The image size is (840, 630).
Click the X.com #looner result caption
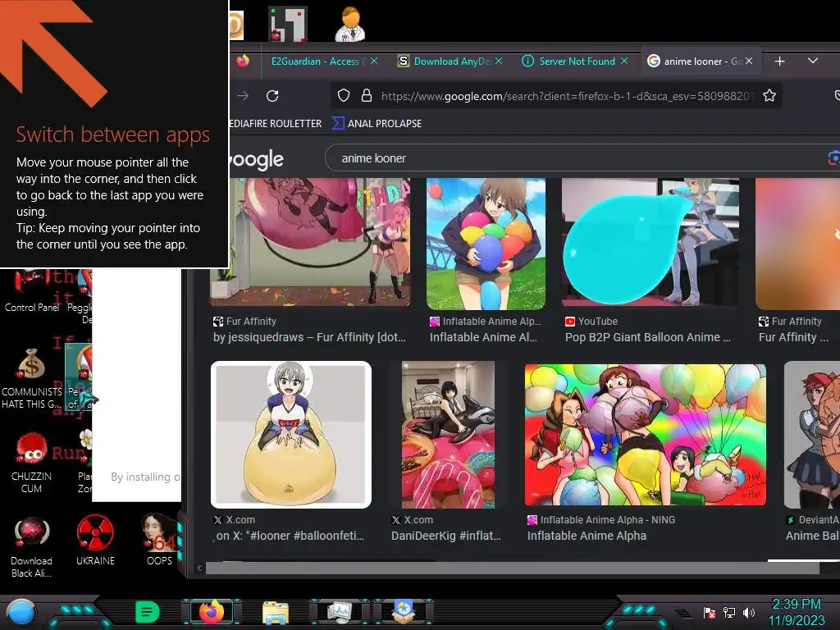290,536
